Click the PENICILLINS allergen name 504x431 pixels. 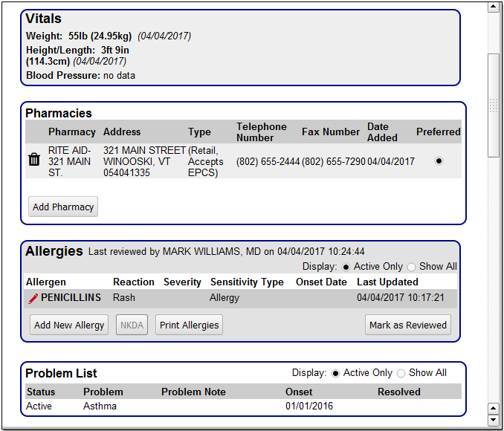click(x=71, y=298)
